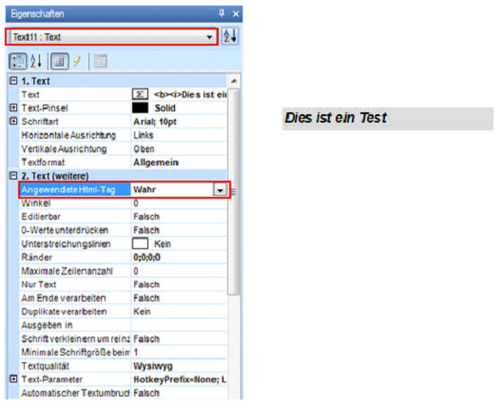The image size is (504, 408).
Task: Click the property grid vertical scrollbar thumb
Action: 234,192
